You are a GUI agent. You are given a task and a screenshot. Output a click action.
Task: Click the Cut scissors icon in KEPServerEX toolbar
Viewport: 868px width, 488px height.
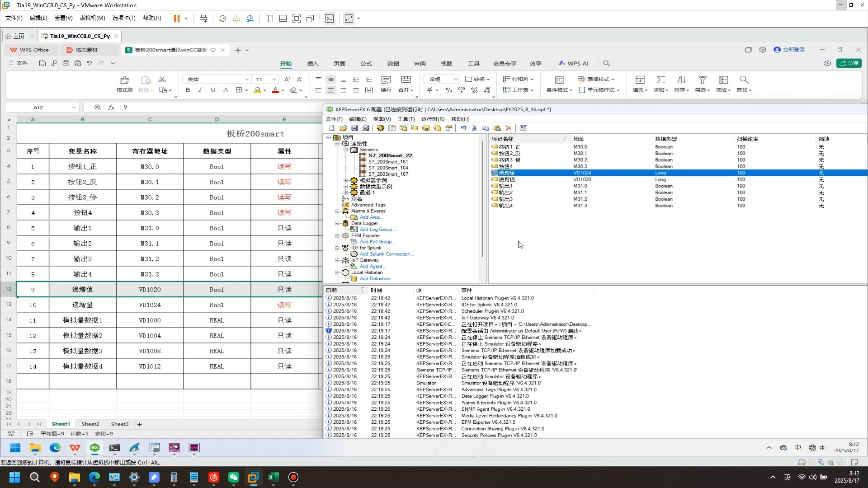tap(475, 128)
